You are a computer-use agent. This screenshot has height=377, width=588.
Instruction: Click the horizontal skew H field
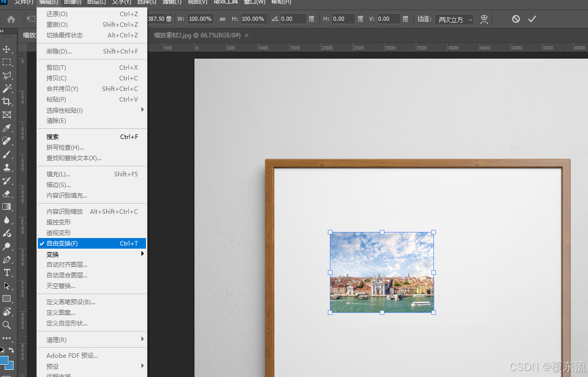(x=343, y=19)
